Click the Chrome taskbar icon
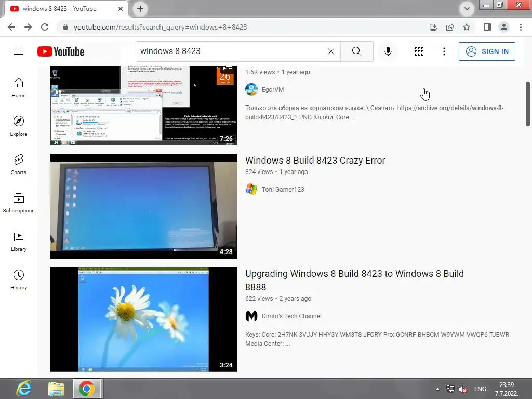 pos(87,389)
